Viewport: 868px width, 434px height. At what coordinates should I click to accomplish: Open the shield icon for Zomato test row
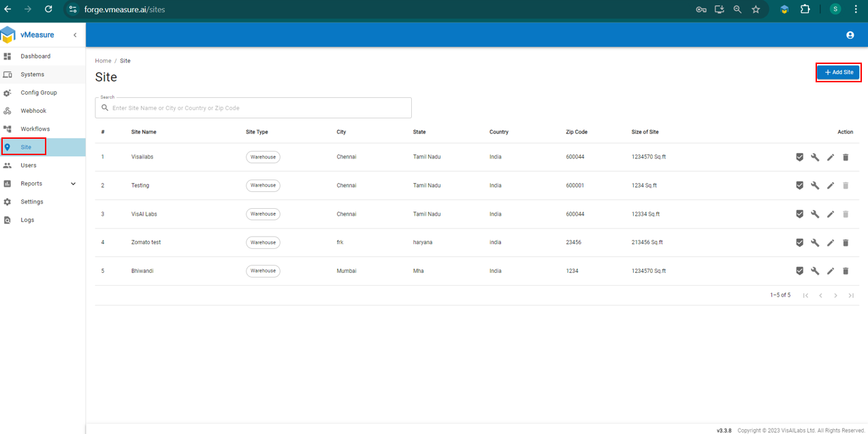800,242
